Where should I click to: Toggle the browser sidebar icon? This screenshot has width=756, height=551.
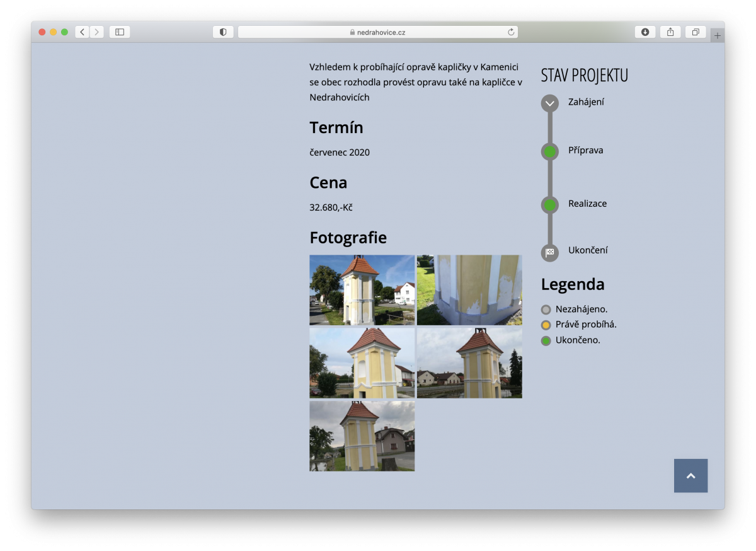coord(119,32)
